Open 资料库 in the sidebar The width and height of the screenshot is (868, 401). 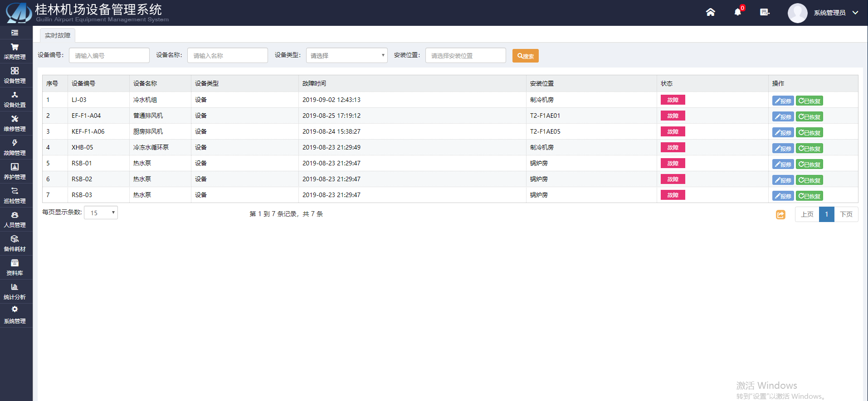(x=15, y=267)
